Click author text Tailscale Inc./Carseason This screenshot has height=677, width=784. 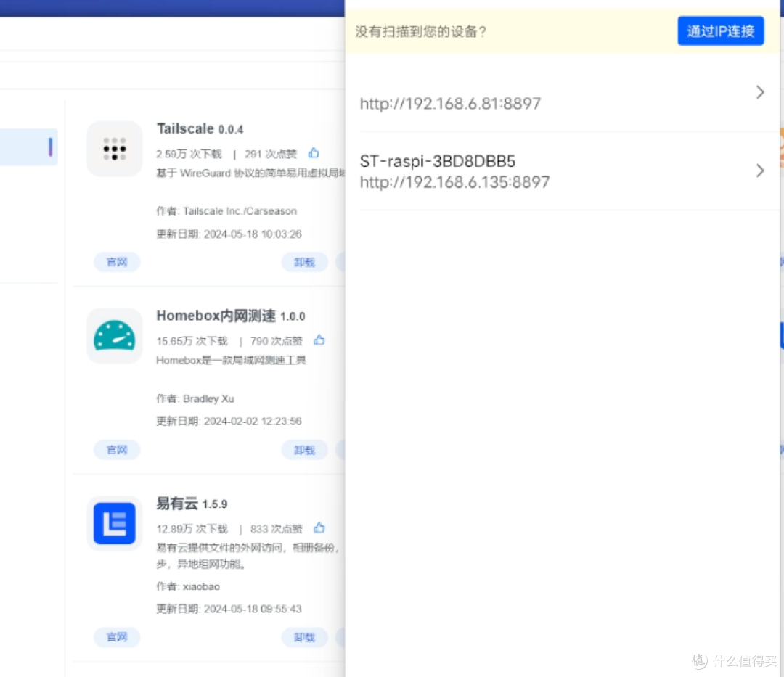(x=240, y=211)
